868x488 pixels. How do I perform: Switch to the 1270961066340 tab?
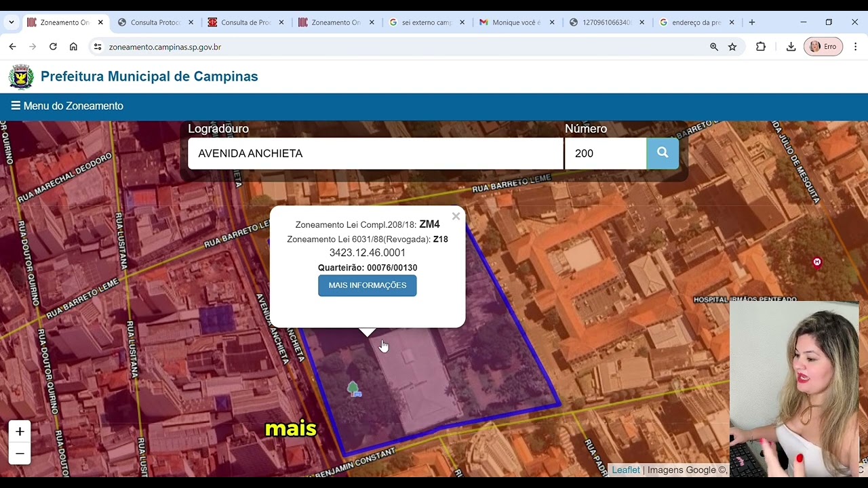tap(607, 22)
